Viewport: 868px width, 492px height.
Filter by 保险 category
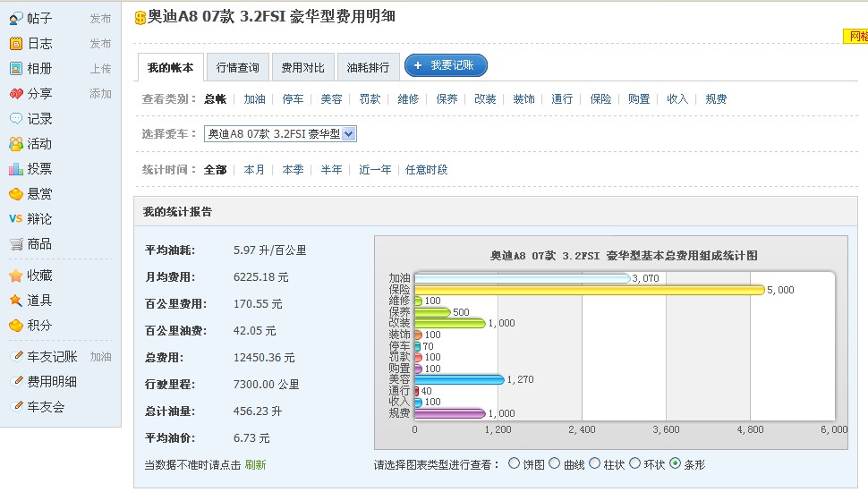click(600, 99)
